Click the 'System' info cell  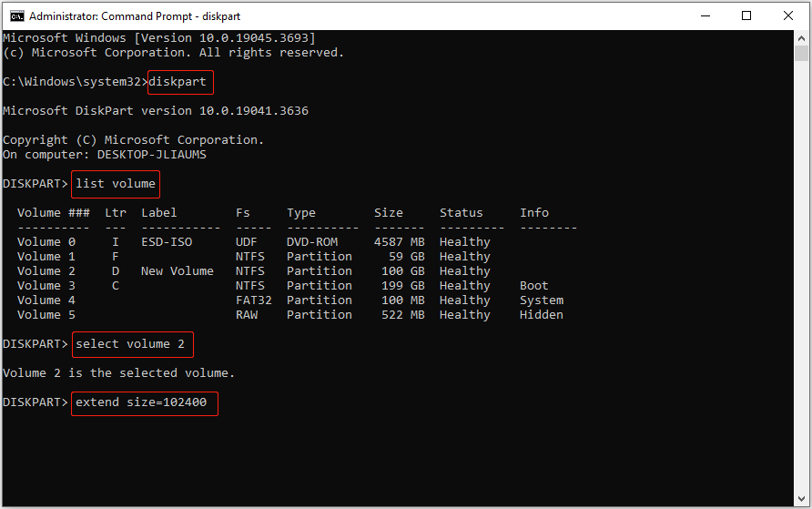coord(542,300)
